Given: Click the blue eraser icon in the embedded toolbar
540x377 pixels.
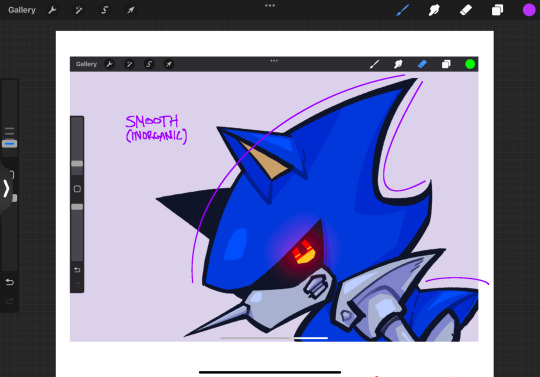Looking at the screenshot, I should coord(422,64).
